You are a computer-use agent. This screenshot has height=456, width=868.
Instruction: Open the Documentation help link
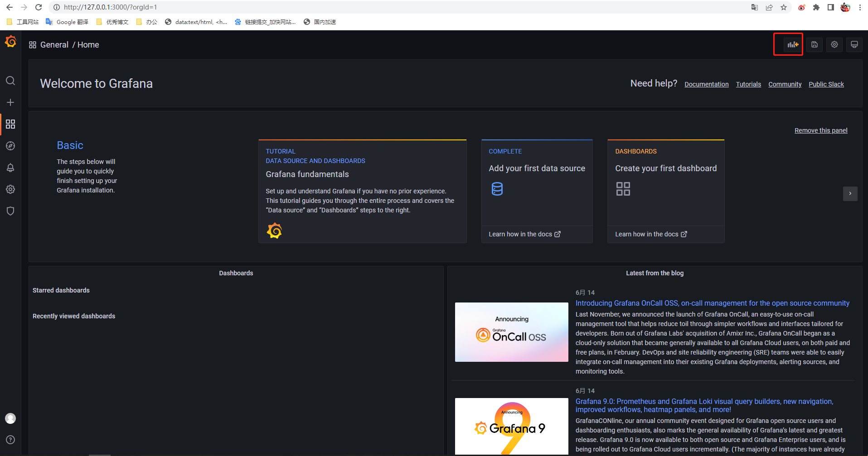point(707,84)
